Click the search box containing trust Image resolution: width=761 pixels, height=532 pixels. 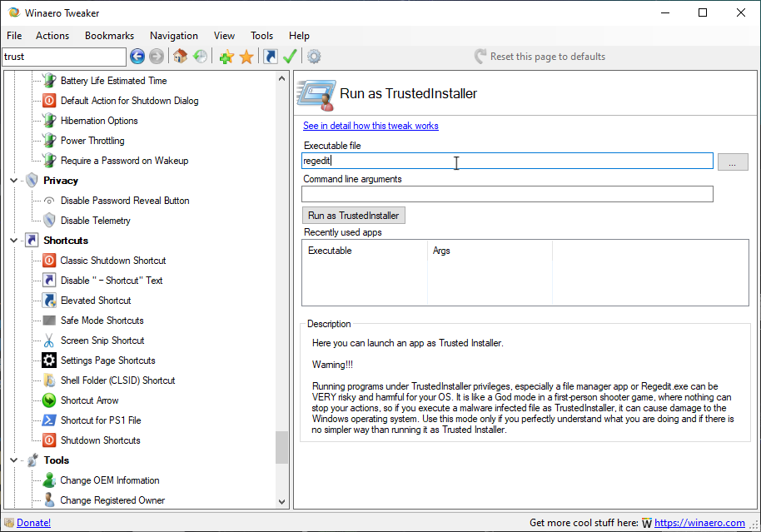coord(64,57)
